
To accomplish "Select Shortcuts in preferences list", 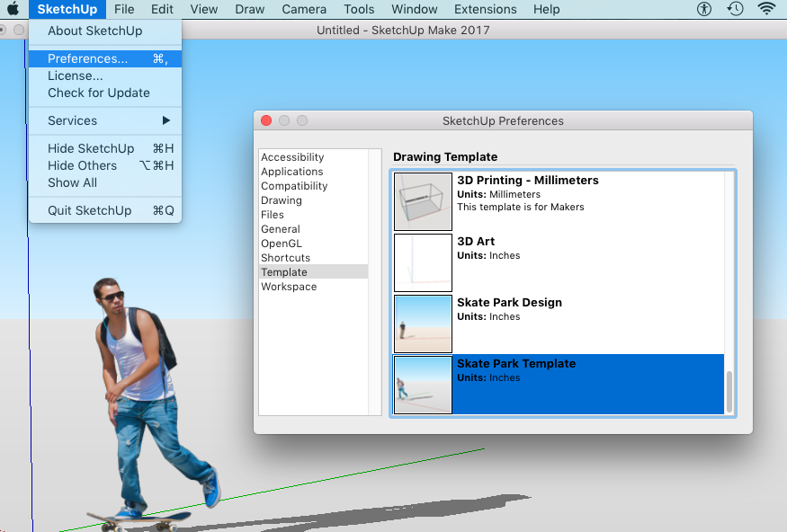I will click(x=313, y=258).
